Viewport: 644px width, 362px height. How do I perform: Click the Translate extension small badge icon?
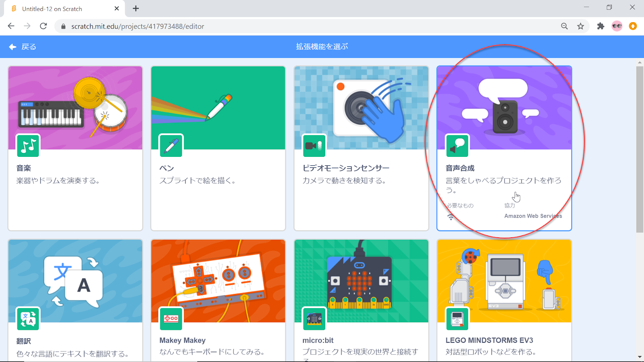28,319
